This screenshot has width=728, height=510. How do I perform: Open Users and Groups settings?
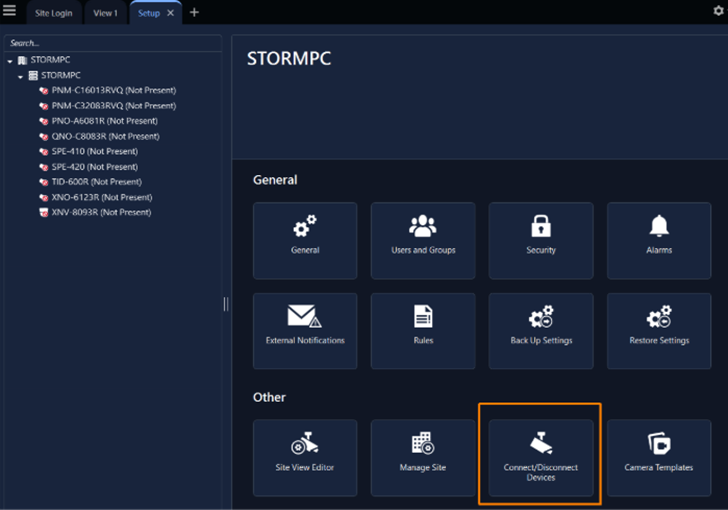click(x=423, y=240)
